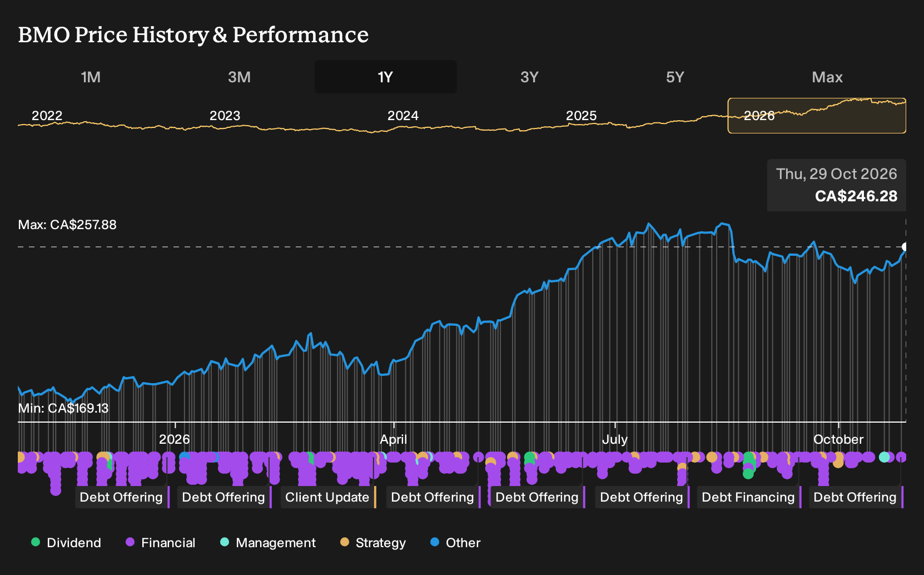924x575 pixels.
Task: Toggle the Strategy legend filter
Action: [373, 543]
